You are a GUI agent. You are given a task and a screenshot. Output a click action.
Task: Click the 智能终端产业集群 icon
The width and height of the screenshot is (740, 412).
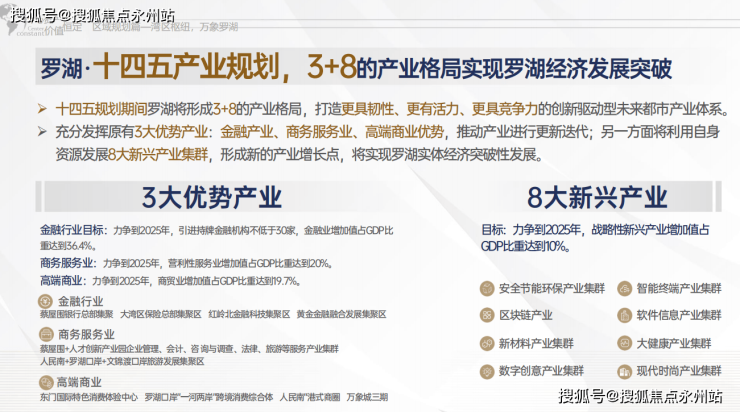click(624, 288)
